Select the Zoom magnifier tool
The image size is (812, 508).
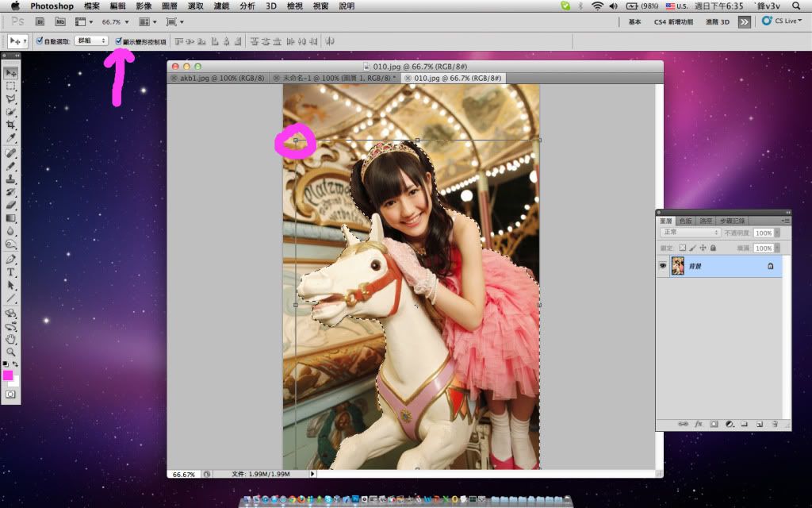tap(11, 351)
